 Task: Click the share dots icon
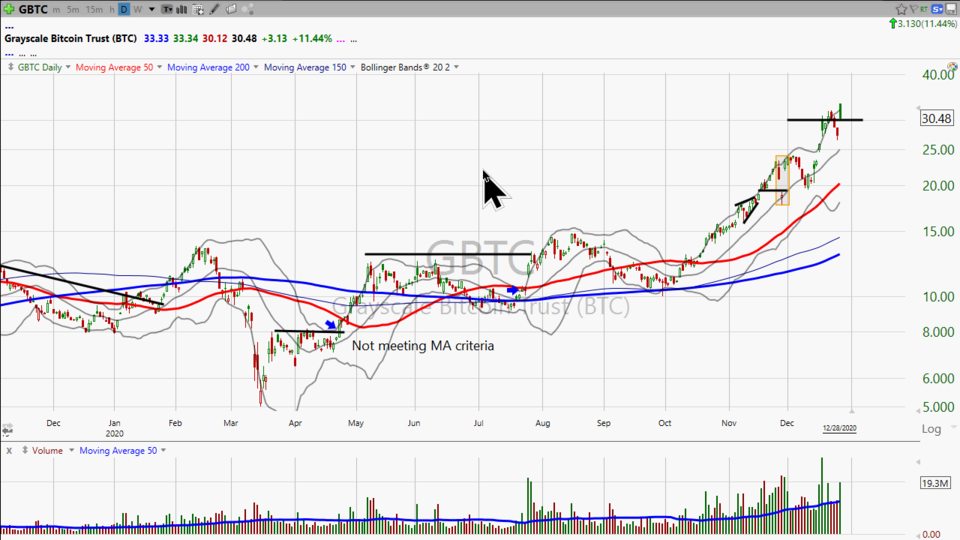248,9
